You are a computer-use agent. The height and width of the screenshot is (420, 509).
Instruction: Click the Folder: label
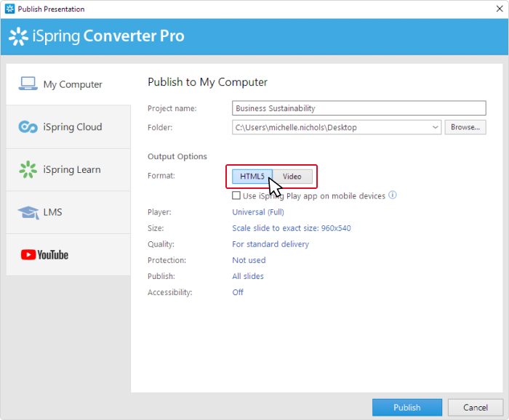click(160, 127)
